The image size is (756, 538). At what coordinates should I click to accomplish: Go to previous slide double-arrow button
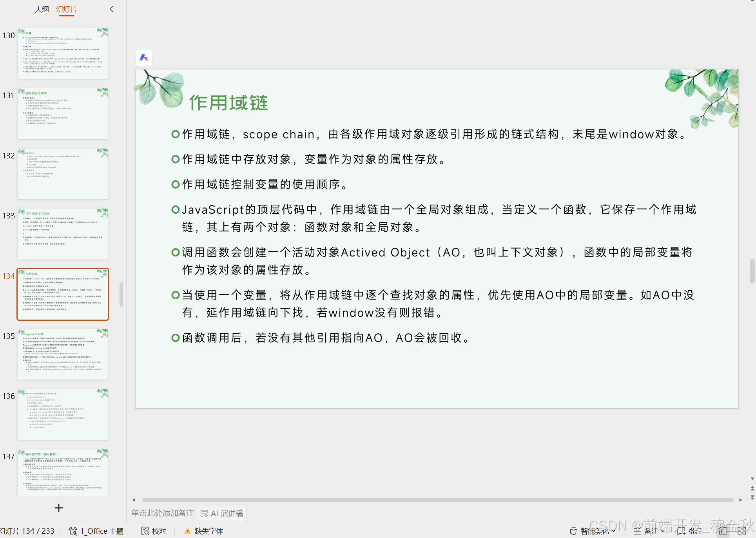[752, 489]
